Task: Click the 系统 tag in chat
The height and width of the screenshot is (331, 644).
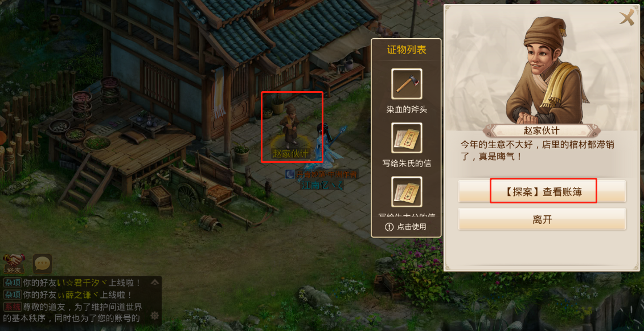Action: [12, 307]
